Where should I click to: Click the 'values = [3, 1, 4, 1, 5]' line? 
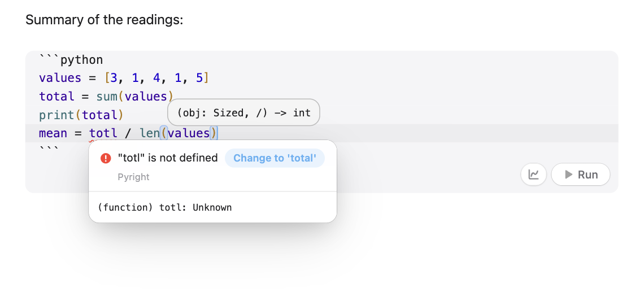point(124,77)
